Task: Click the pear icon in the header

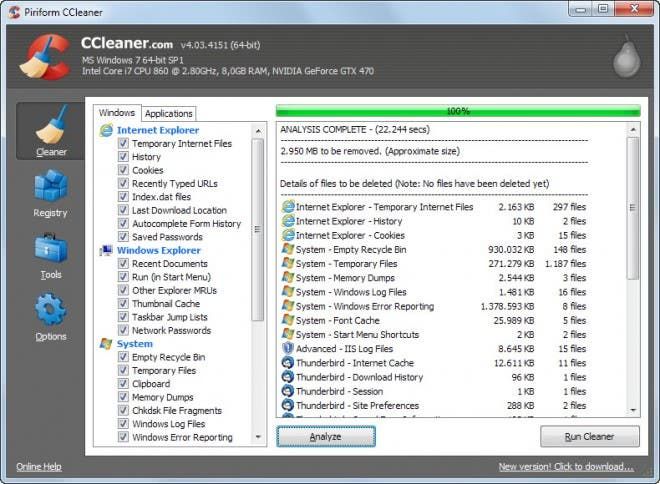Action: click(x=626, y=58)
